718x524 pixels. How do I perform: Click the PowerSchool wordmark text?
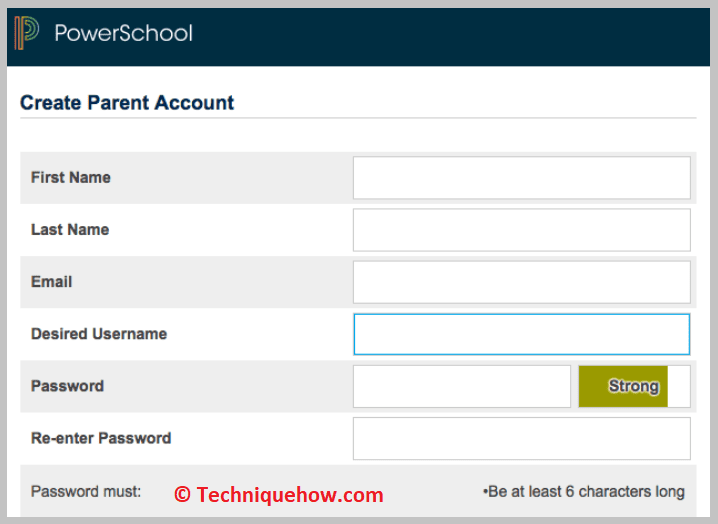point(123,33)
